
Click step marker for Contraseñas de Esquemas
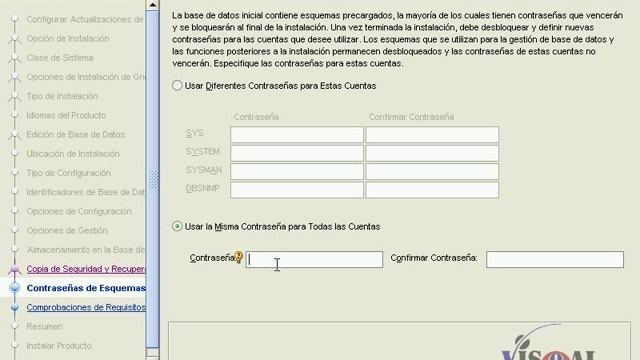click(15, 288)
